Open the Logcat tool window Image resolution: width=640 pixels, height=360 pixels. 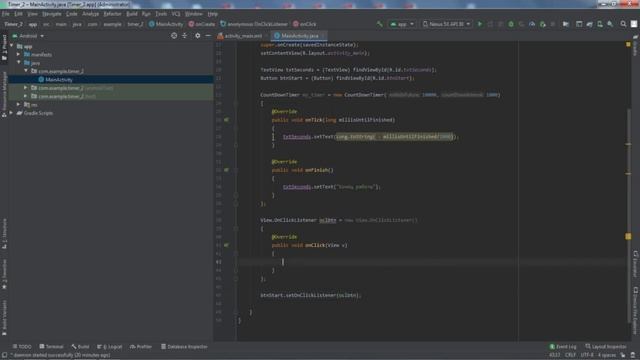point(110,347)
